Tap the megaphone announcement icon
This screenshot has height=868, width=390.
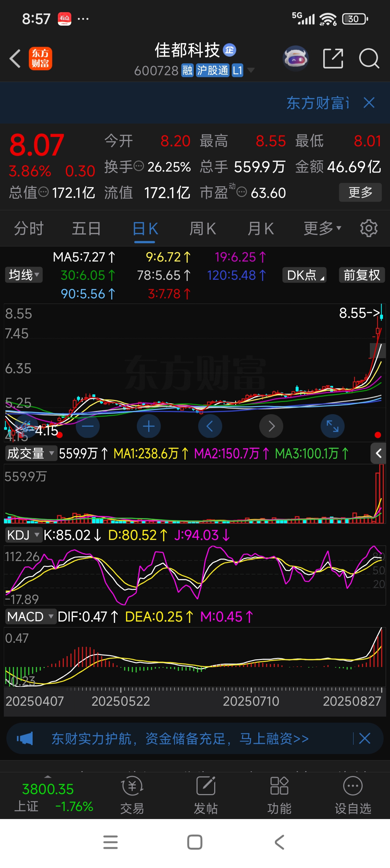coord(25,739)
